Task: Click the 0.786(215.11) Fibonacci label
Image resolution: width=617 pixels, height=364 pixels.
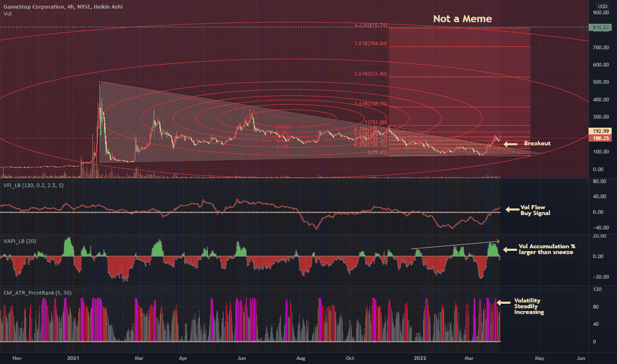Action: (x=371, y=128)
